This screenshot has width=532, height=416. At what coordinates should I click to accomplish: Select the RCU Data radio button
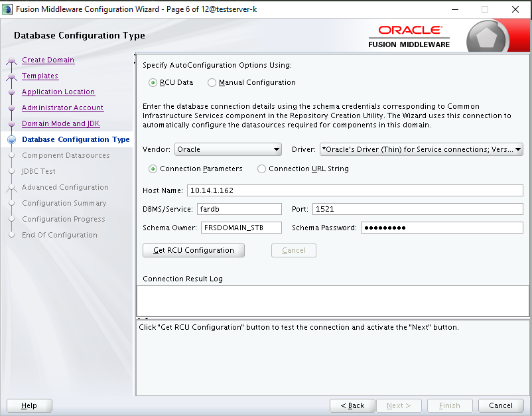[153, 82]
